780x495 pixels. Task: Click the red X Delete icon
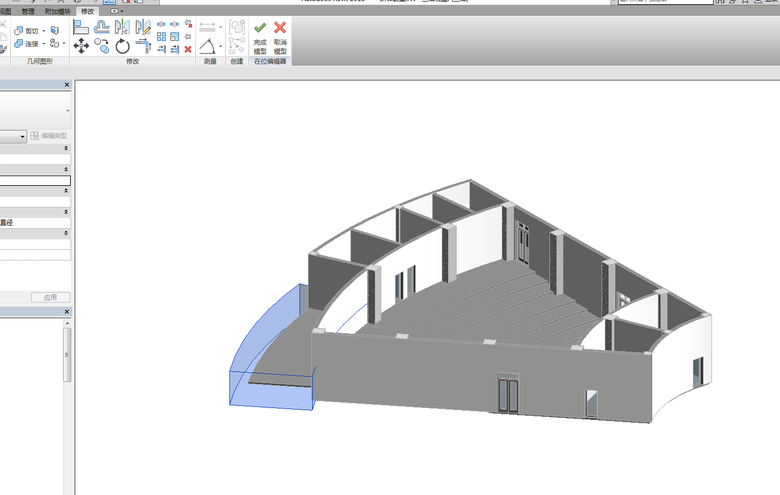point(188,49)
